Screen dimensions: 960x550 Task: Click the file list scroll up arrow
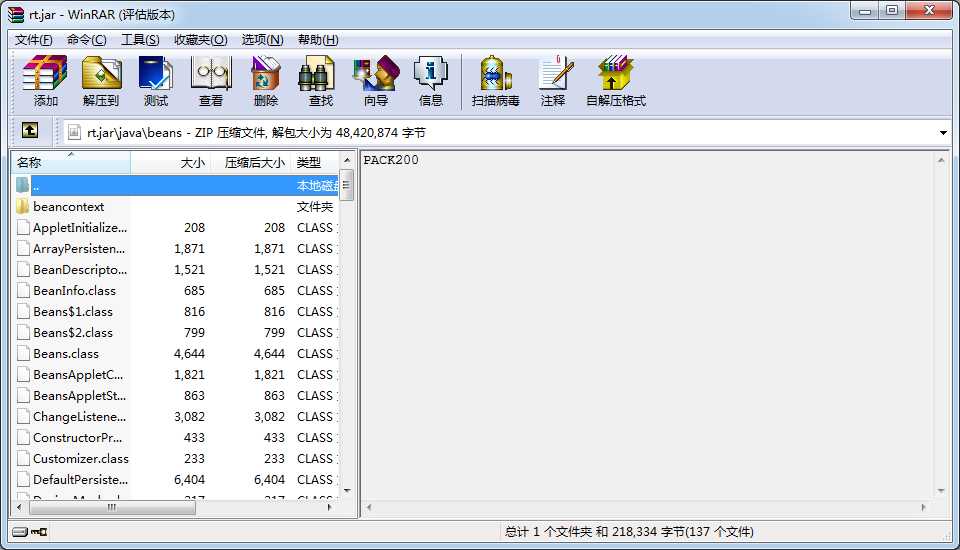[347, 160]
